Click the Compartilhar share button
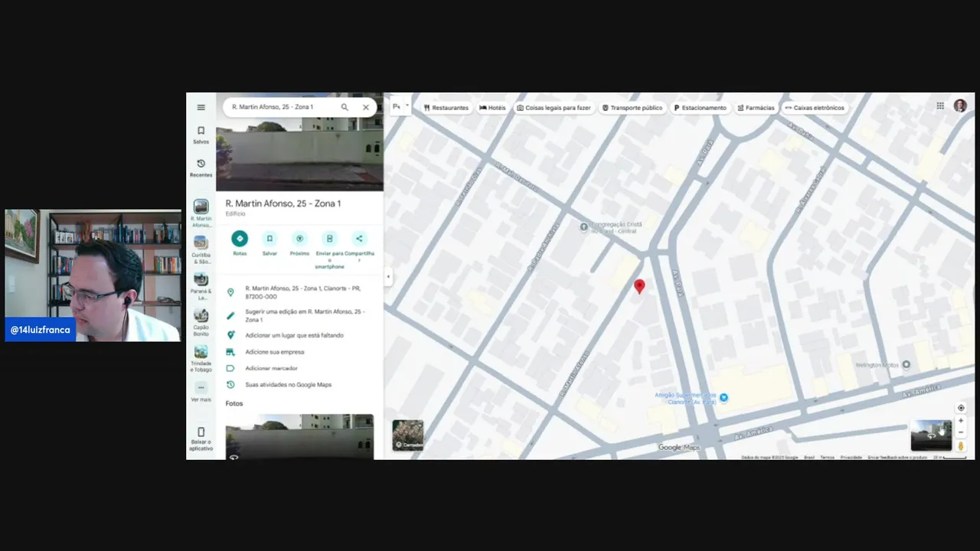This screenshot has height=551, width=980. (x=359, y=239)
